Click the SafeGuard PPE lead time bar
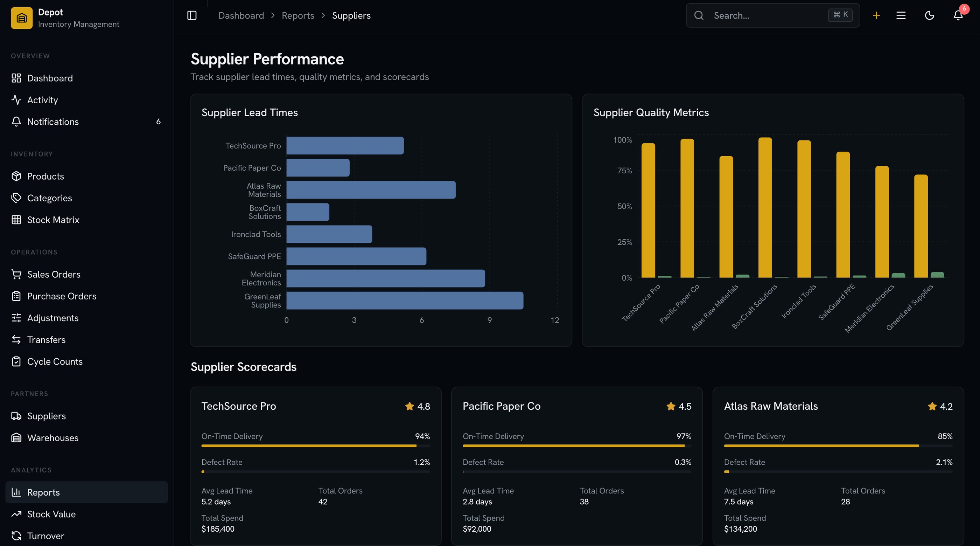This screenshot has height=546, width=980. click(356, 256)
